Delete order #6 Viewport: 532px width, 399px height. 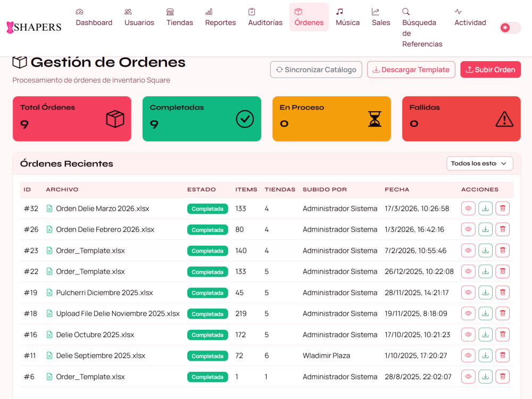pos(503,377)
